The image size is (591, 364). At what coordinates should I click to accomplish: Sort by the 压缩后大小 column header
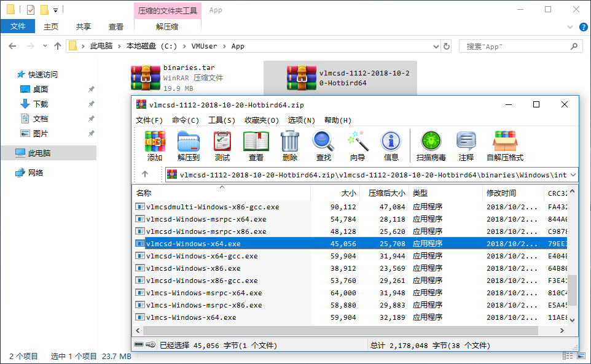(x=384, y=193)
